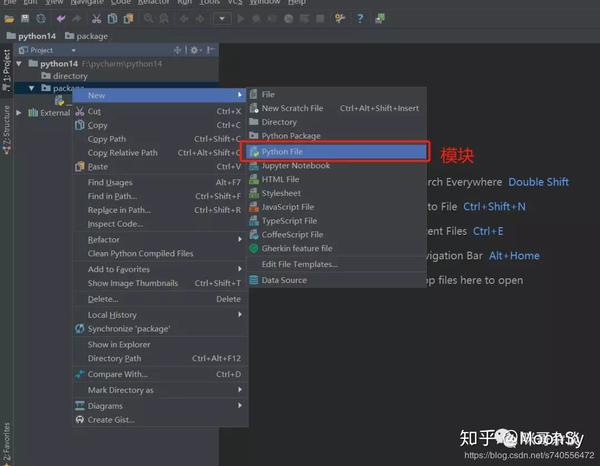Choose Cut from the context menu
Image resolution: width=600 pixels, height=466 pixels.
click(x=159, y=111)
